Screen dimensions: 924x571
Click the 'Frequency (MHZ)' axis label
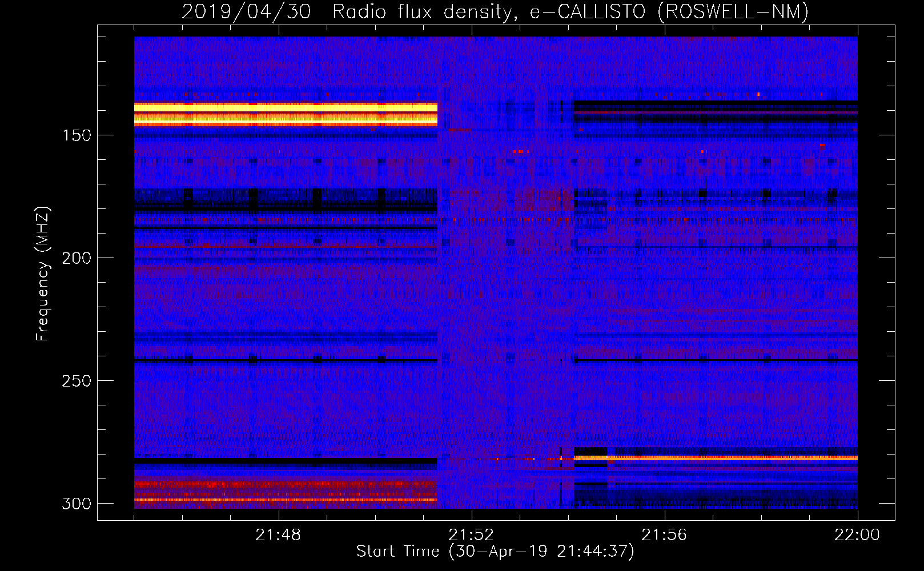[43, 274]
